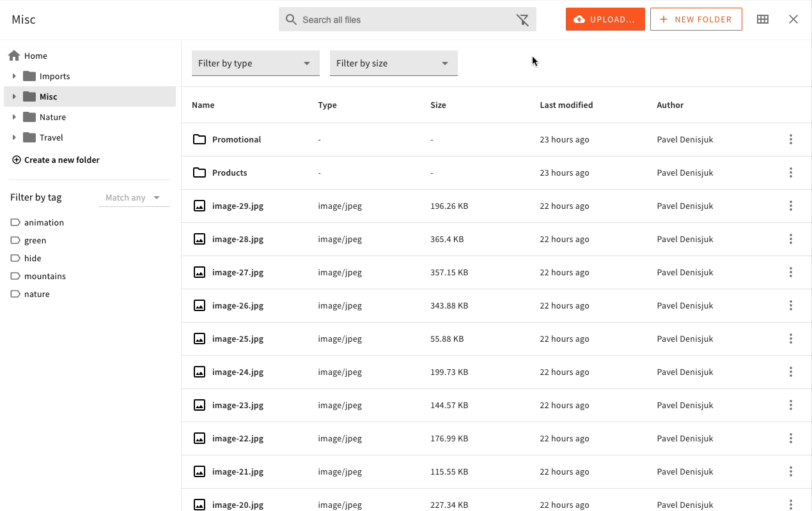Select the Nature folder in sidebar

(x=52, y=117)
